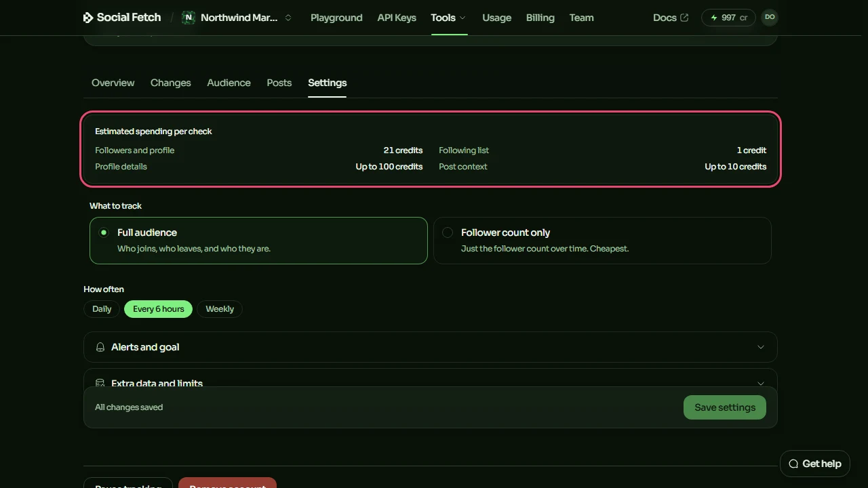
Task: Open the Playground page
Action: (x=336, y=18)
